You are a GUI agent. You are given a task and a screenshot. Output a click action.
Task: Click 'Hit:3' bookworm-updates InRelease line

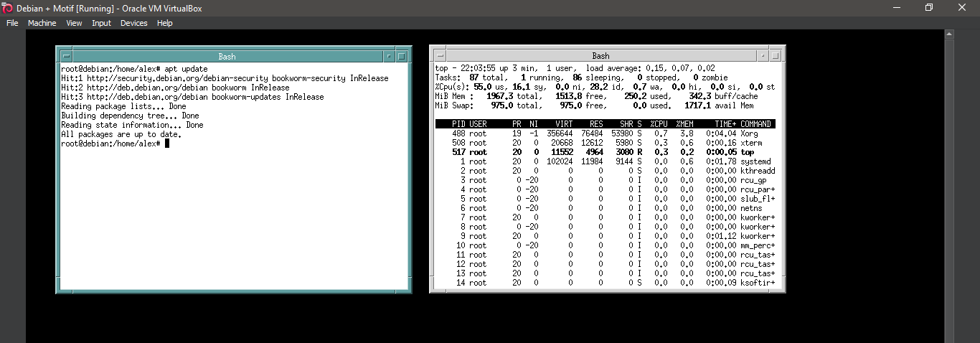pos(192,97)
